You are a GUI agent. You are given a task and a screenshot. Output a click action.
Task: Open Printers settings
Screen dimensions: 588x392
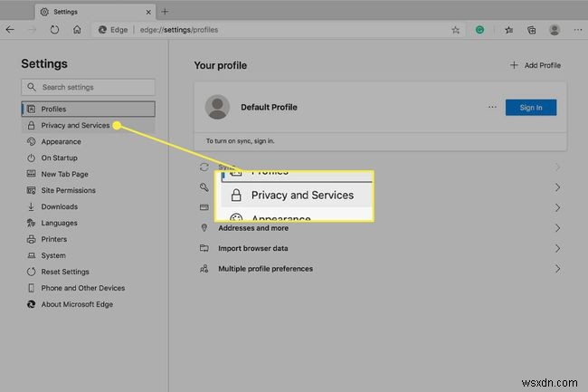(x=88, y=239)
